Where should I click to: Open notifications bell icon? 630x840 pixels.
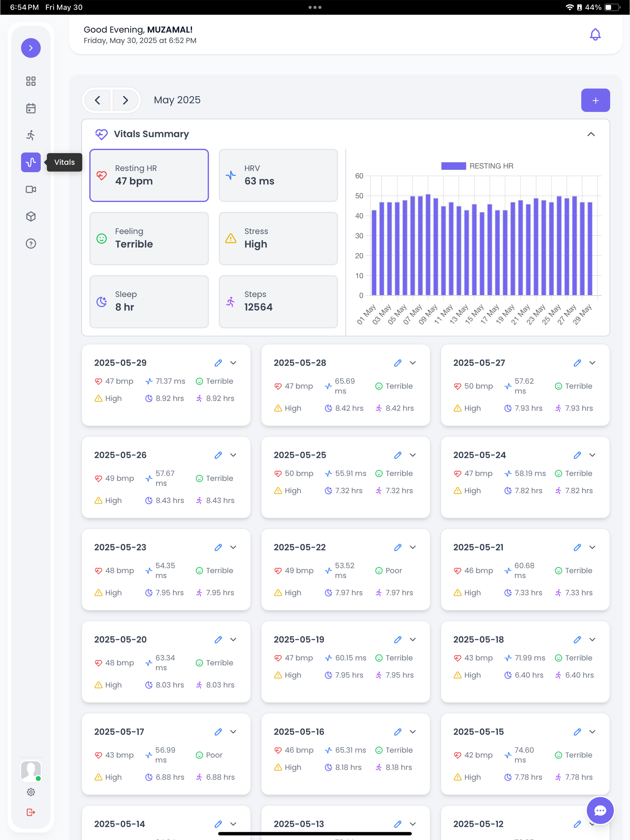595,34
